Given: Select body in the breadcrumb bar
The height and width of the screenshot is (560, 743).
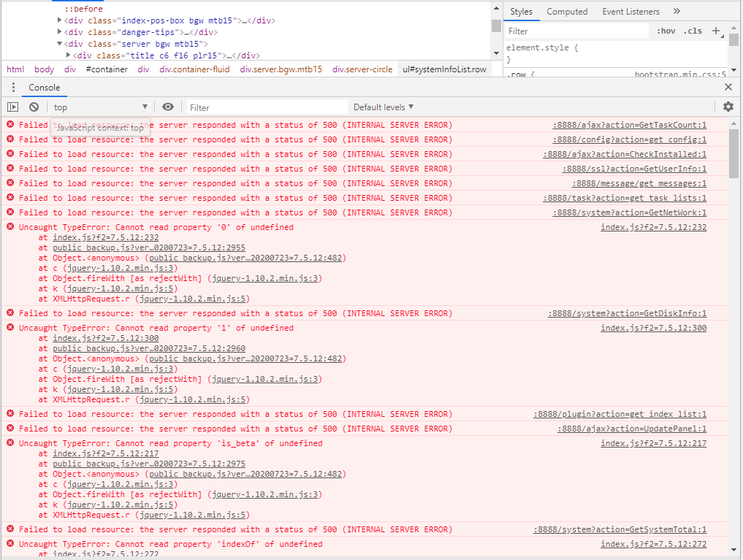Looking at the screenshot, I should pos(44,69).
